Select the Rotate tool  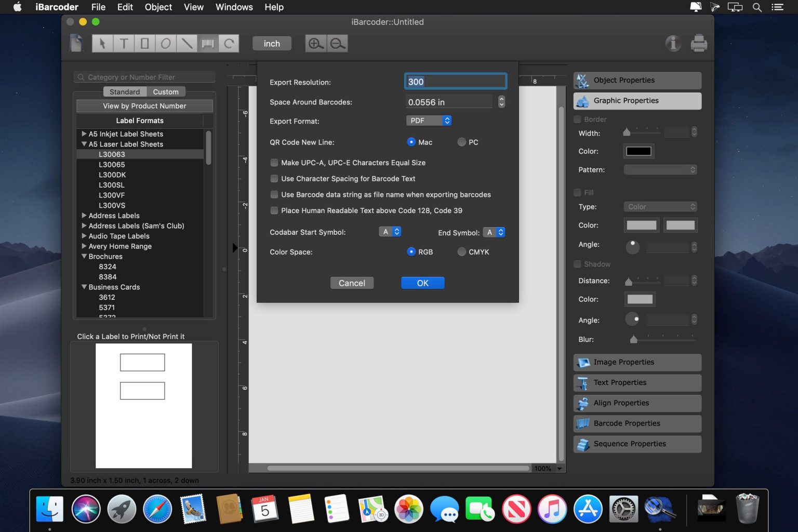coord(229,43)
